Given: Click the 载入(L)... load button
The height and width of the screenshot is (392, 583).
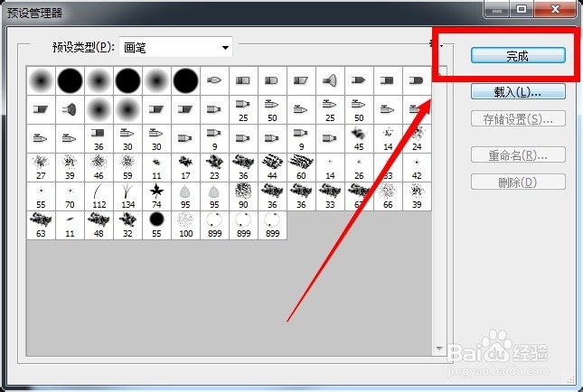Looking at the screenshot, I should [x=518, y=91].
